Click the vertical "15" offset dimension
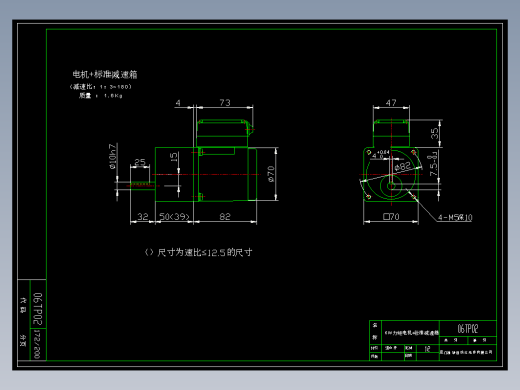Image resolution: width=520 pixels, height=390 pixels. 174,157
